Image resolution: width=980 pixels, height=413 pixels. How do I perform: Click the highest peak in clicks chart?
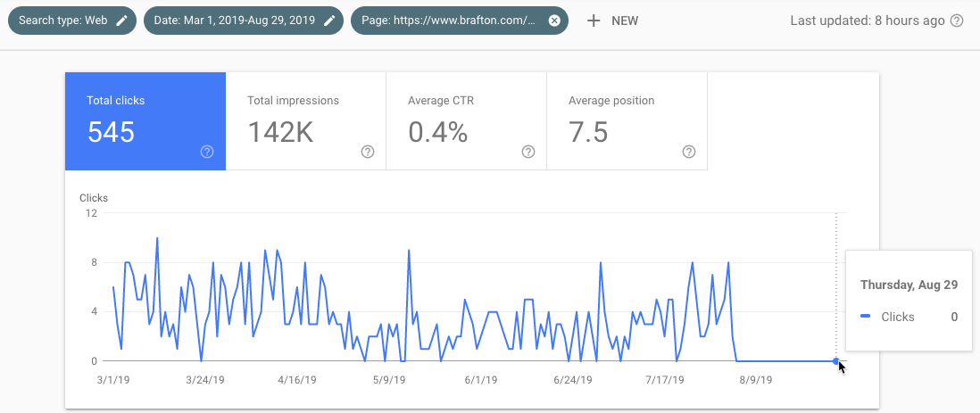[x=157, y=238]
